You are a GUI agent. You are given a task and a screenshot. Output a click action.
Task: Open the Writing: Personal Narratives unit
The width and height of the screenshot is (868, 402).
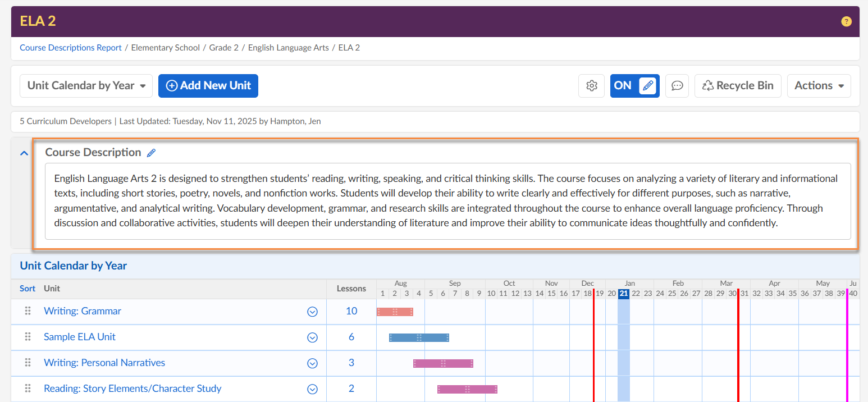pos(104,363)
